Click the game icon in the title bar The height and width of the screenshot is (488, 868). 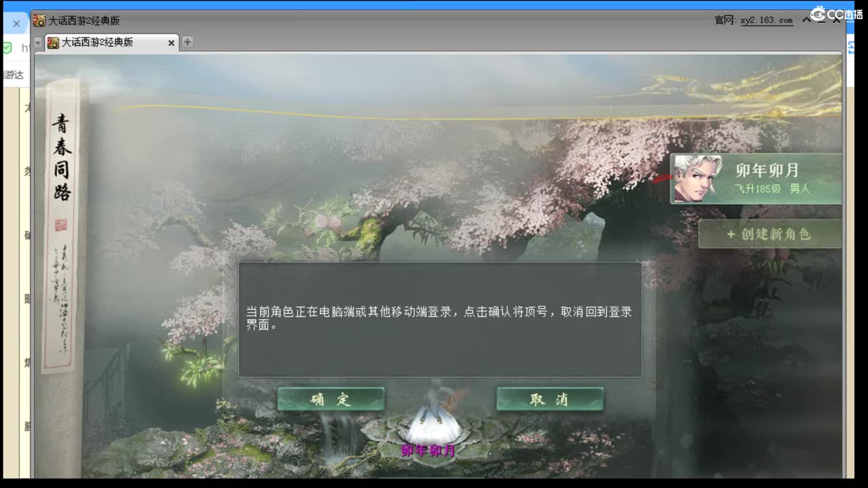39,21
